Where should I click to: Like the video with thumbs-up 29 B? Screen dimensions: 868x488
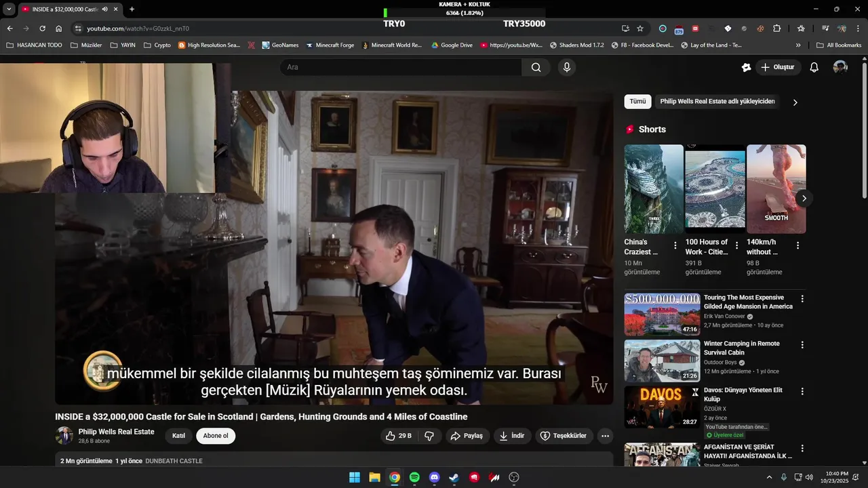[x=399, y=436]
